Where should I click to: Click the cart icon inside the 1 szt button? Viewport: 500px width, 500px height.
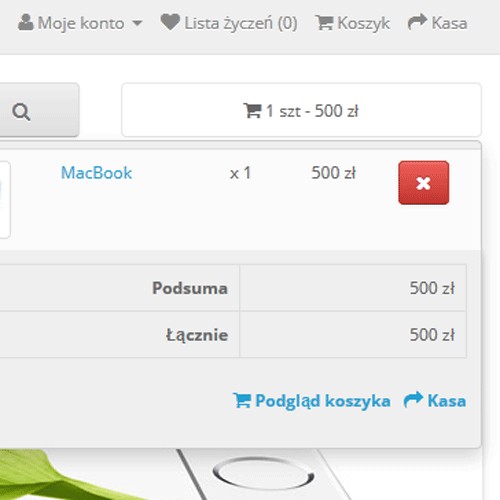click(252, 110)
